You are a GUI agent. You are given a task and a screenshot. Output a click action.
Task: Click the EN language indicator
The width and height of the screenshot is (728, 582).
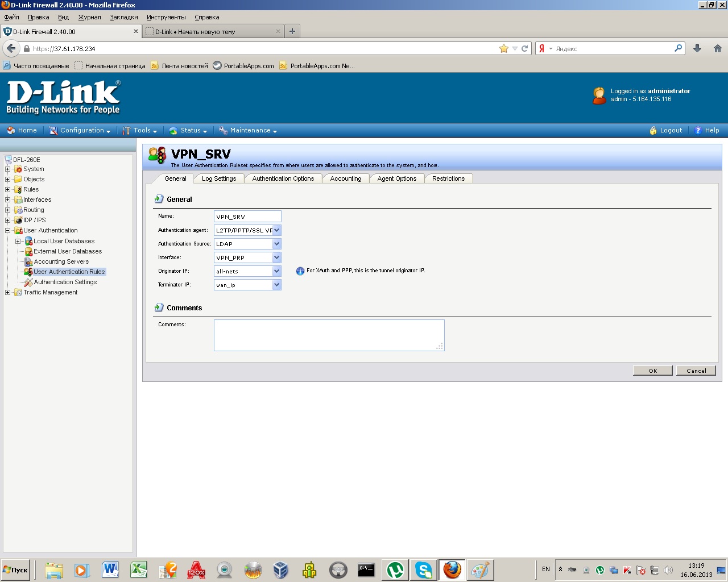click(546, 569)
